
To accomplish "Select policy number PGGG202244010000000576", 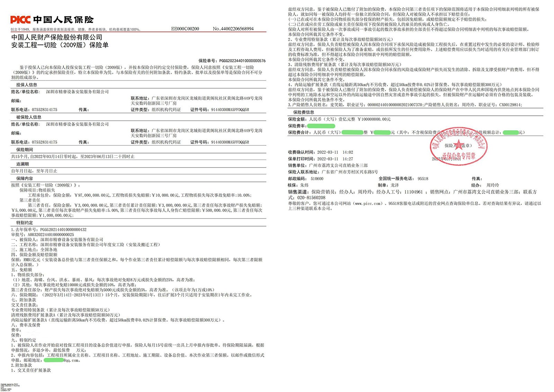I will point(242,61).
